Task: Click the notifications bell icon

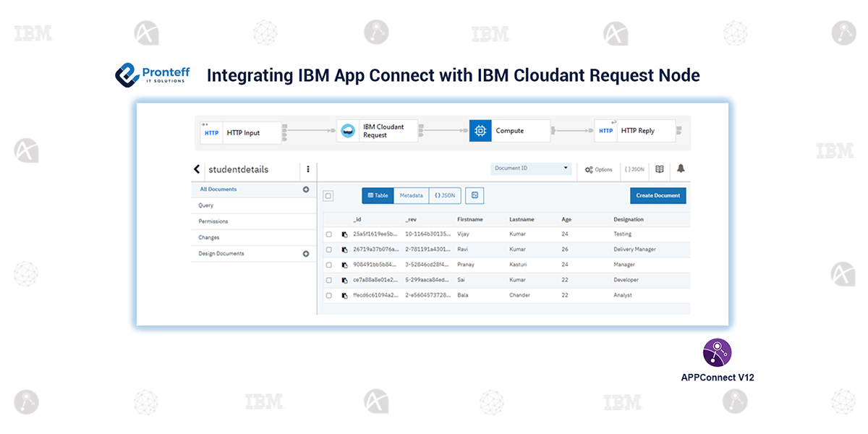Action: (681, 169)
